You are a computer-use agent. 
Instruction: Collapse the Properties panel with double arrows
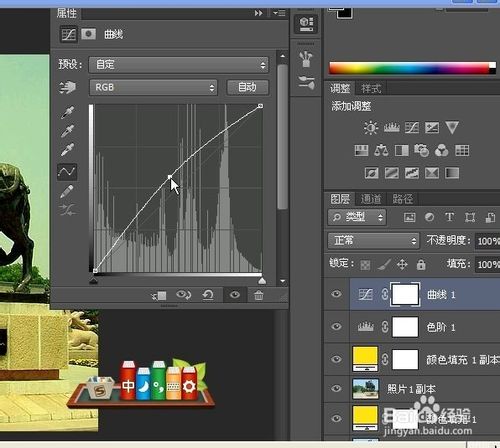pos(258,13)
